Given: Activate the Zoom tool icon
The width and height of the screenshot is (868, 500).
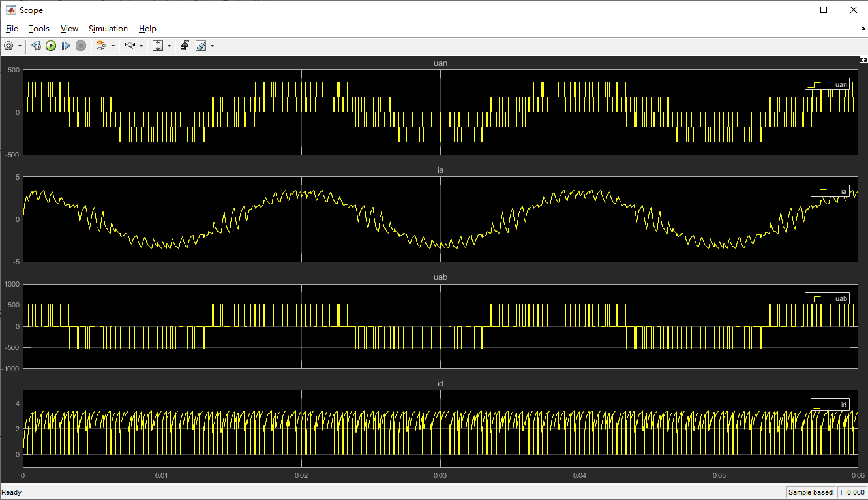Looking at the screenshot, I should pyautogui.click(x=131, y=46).
